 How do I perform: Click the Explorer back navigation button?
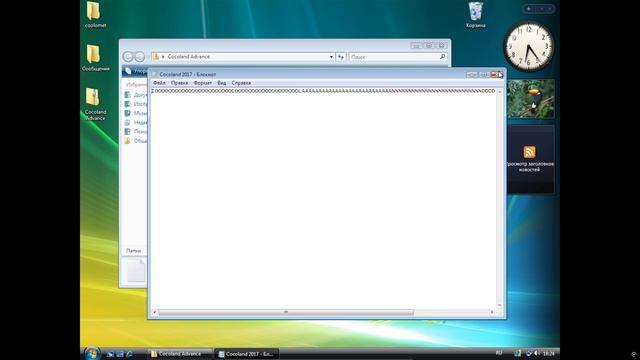pyautogui.click(x=128, y=57)
